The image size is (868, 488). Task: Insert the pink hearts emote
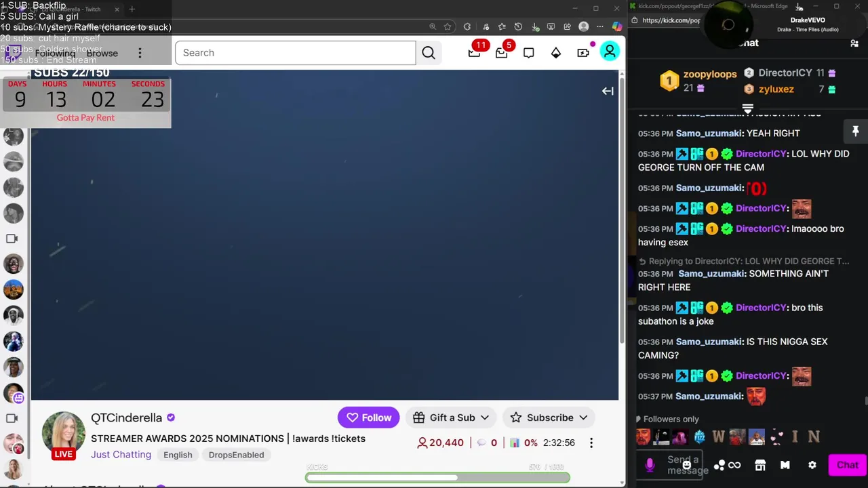click(x=776, y=437)
